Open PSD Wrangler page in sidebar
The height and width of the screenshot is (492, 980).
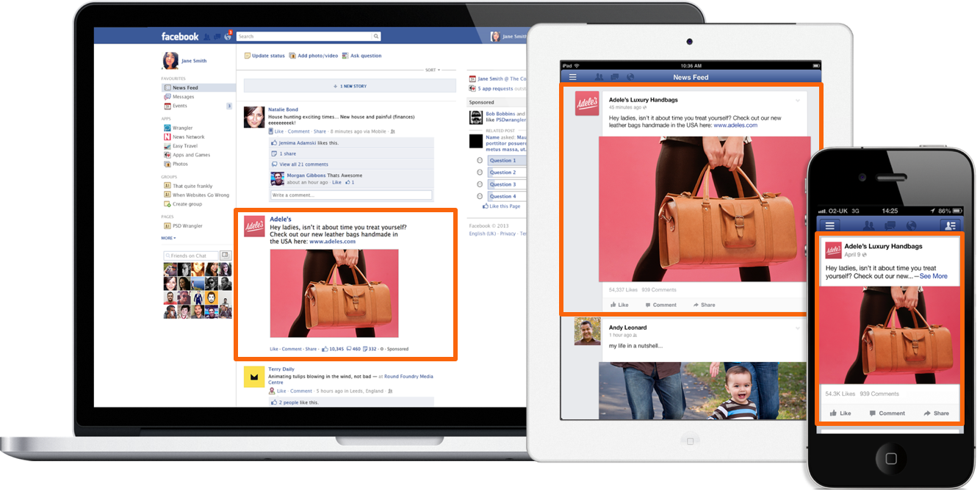pyautogui.click(x=183, y=226)
